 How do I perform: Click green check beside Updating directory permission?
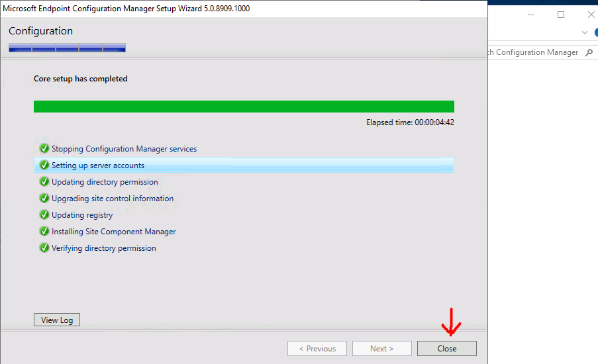44,181
